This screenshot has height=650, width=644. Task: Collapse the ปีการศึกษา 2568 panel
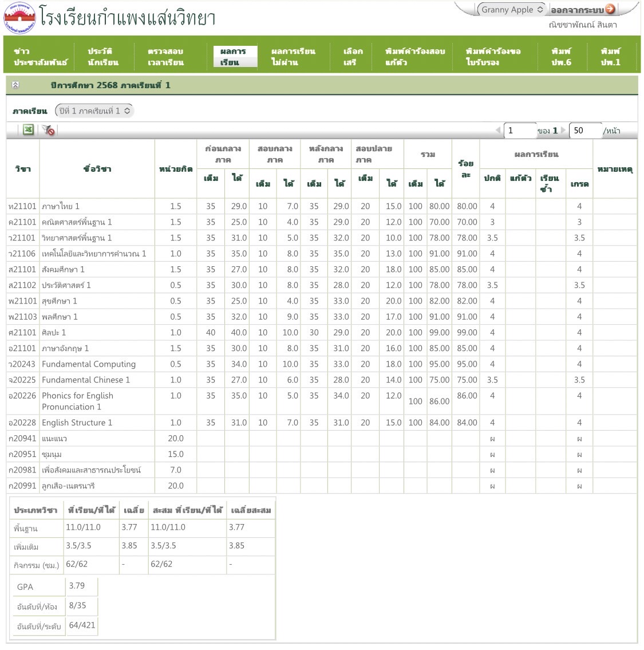point(15,85)
